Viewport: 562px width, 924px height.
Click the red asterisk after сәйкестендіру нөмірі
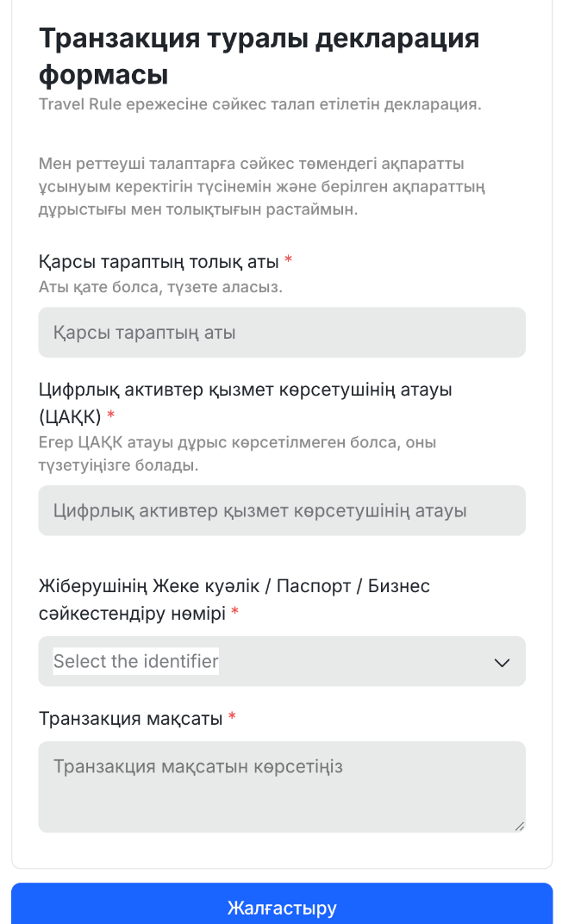pyautogui.click(x=235, y=613)
